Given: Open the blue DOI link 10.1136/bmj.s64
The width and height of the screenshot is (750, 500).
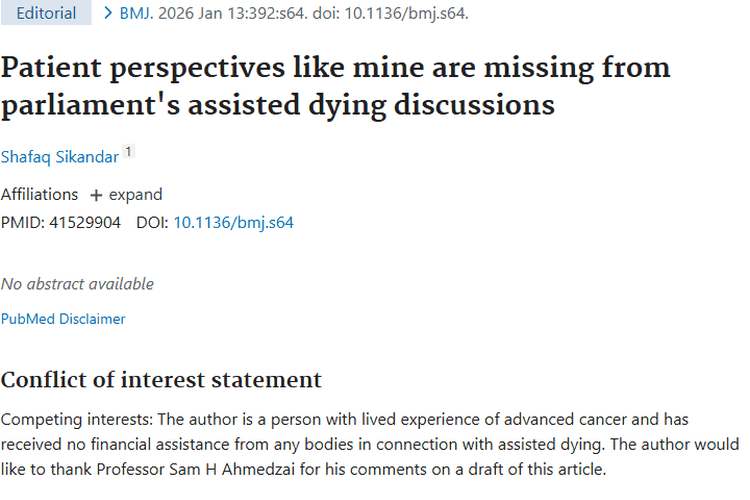Looking at the screenshot, I should tap(233, 222).
